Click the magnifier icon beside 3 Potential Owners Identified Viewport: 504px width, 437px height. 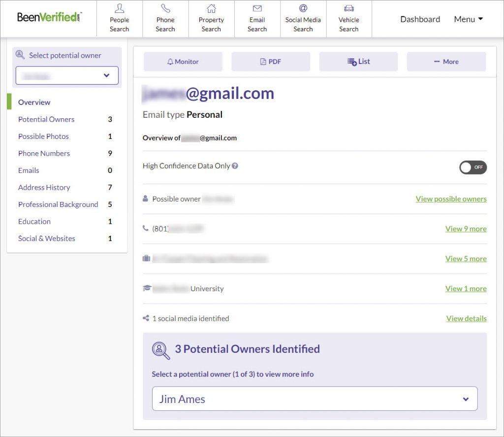click(x=161, y=350)
